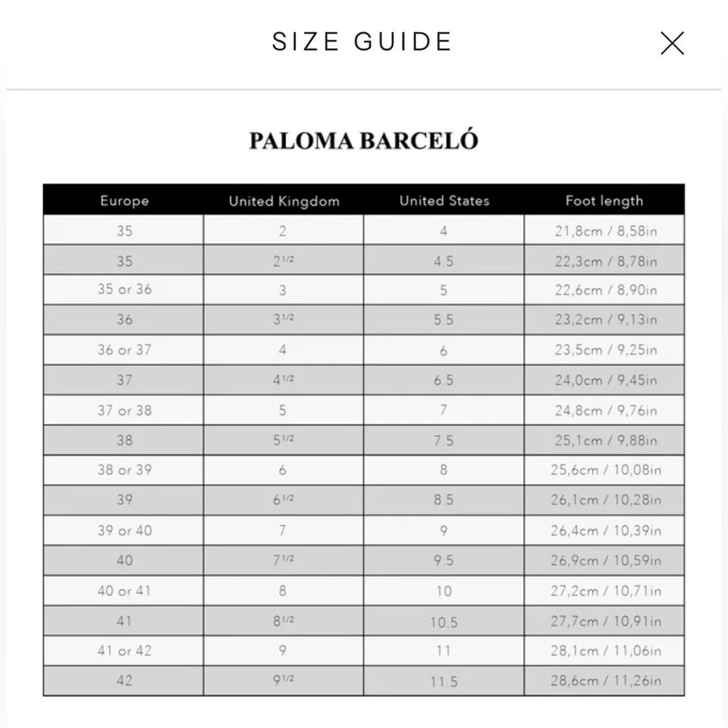
Task: Select the United States column header
Action: tap(444, 201)
